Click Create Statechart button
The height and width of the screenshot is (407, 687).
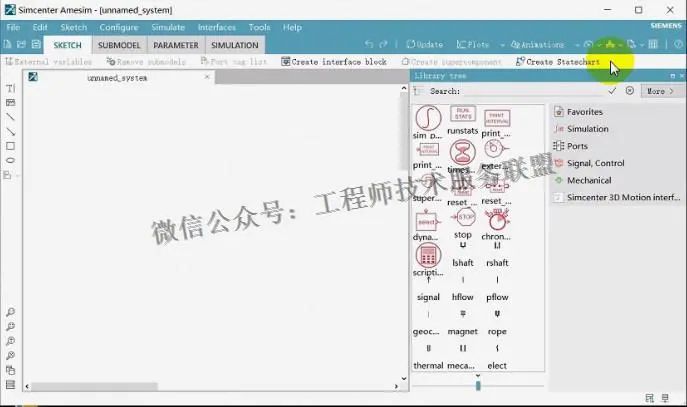click(x=558, y=62)
